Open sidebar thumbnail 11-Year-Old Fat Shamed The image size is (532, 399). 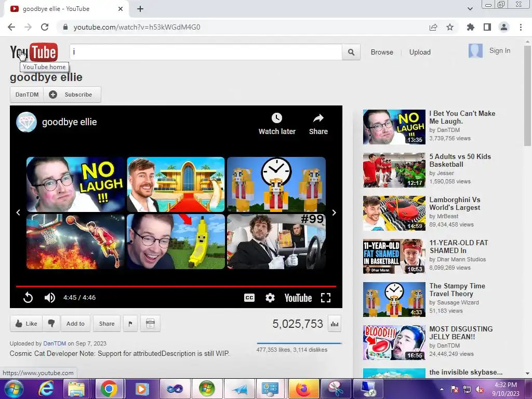point(394,257)
